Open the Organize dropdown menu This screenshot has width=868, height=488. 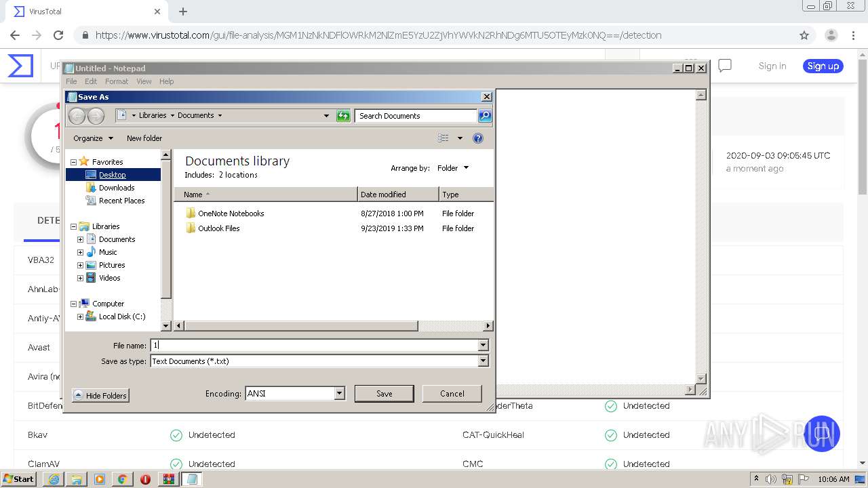click(x=93, y=138)
